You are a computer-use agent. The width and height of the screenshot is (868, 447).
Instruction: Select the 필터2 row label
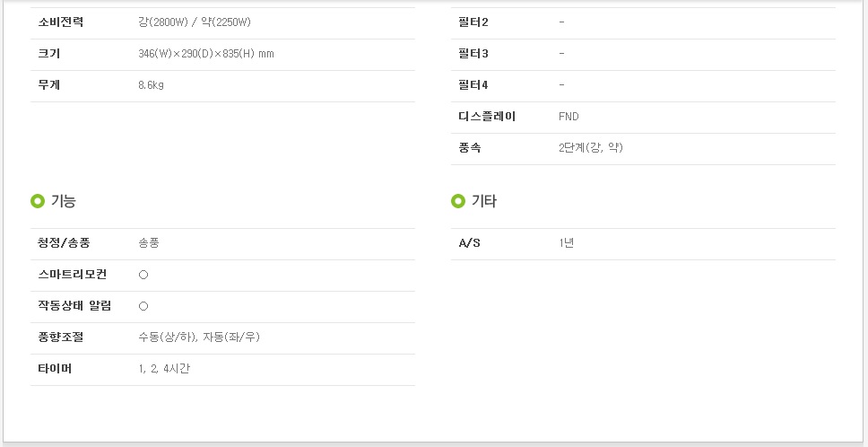473,22
